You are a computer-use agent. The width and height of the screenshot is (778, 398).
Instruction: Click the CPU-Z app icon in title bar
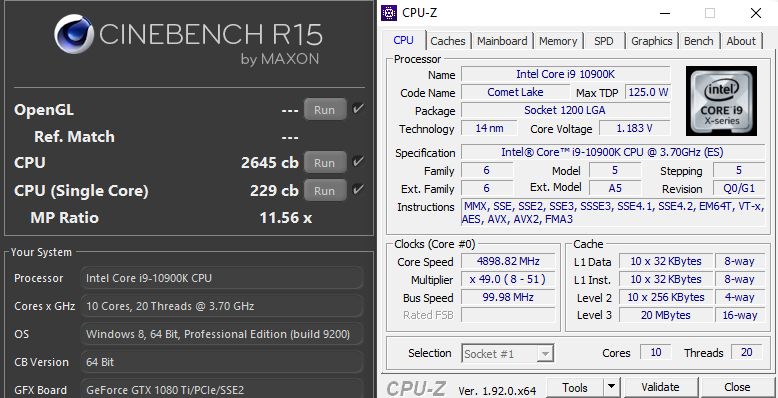[x=389, y=13]
